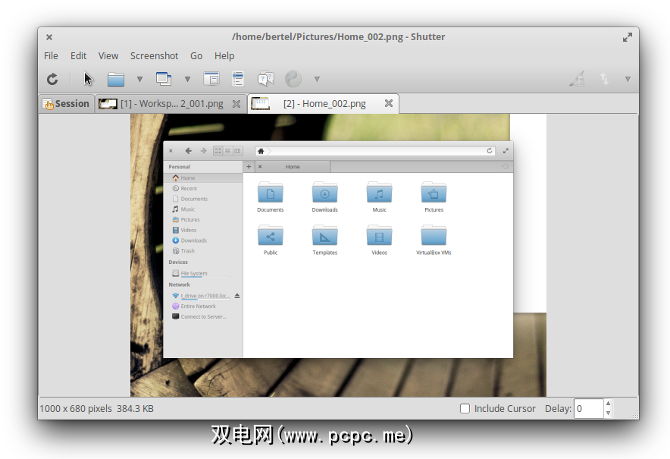
Task: Click the window capture icon
Action: (164, 79)
